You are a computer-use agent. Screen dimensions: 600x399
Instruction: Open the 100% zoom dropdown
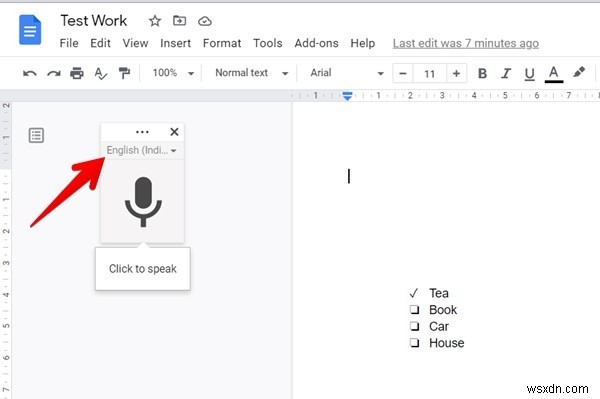tap(173, 73)
